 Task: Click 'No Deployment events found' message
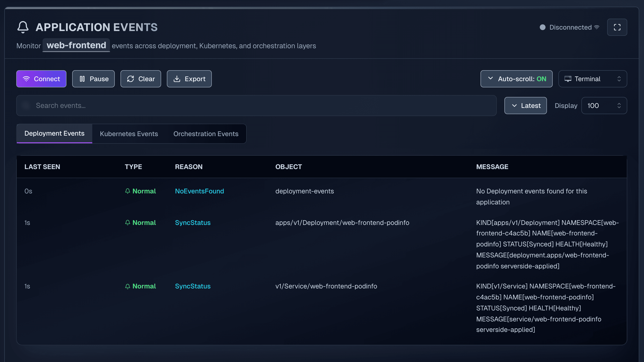pyautogui.click(x=531, y=197)
